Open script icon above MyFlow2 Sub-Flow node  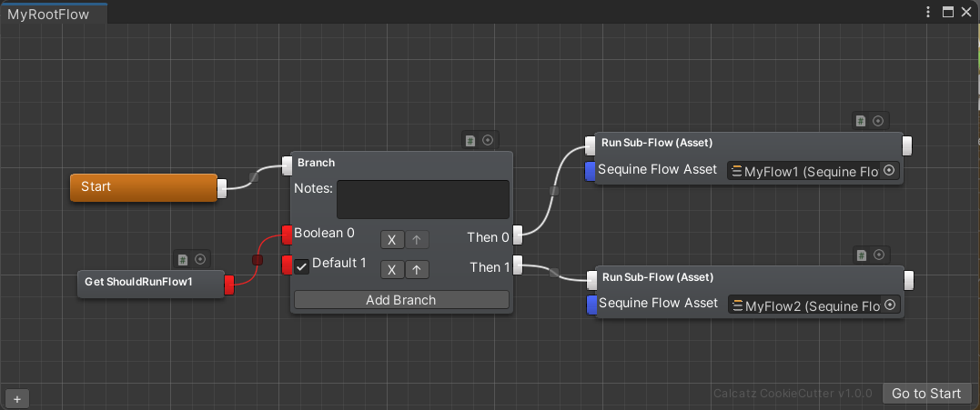(x=861, y=255)
